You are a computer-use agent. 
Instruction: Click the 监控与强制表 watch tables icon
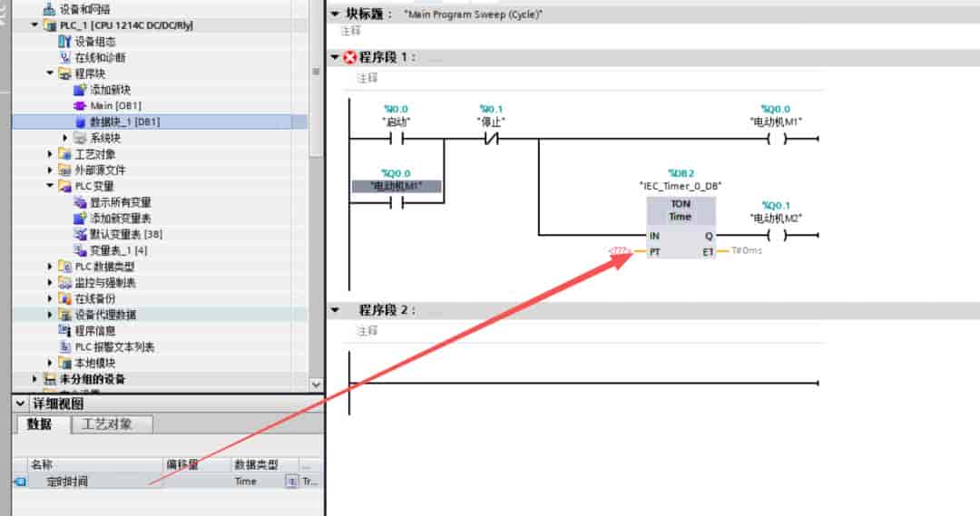(64, 283)
